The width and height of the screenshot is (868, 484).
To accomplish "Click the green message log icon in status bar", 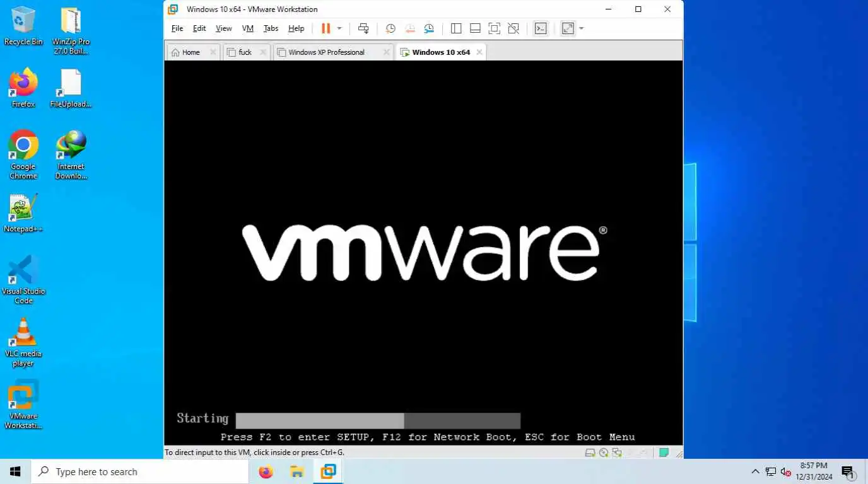I will coord(664,452).
